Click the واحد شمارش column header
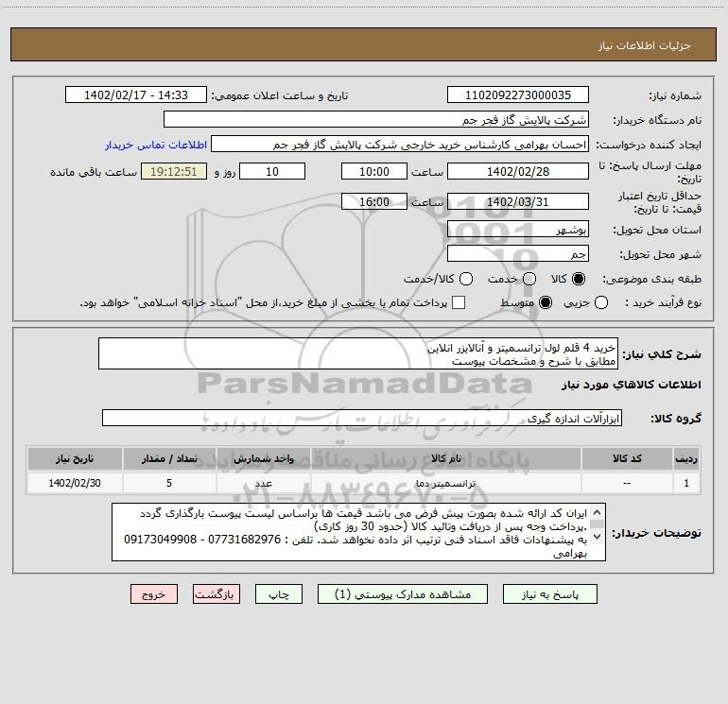The height and width of the screenshot is (704, 728). pos(263,458)
